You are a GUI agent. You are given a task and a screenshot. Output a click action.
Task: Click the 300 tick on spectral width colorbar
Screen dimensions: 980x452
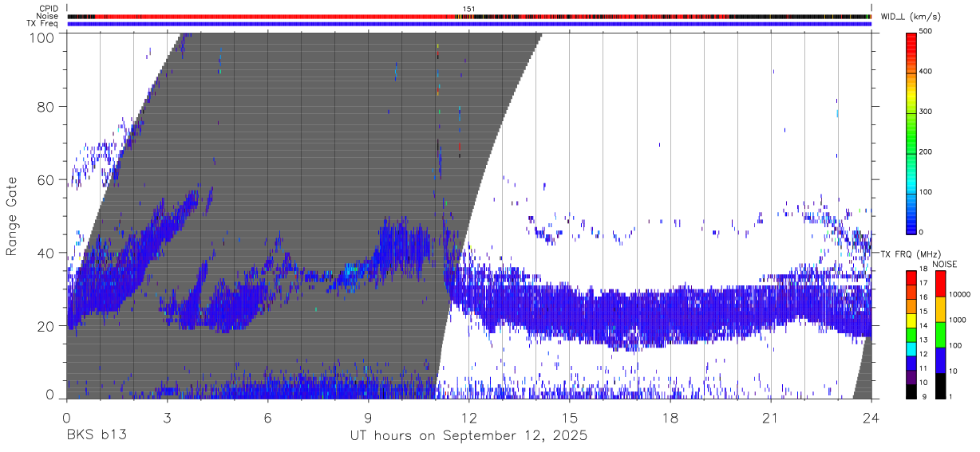(x=925, y=112)
